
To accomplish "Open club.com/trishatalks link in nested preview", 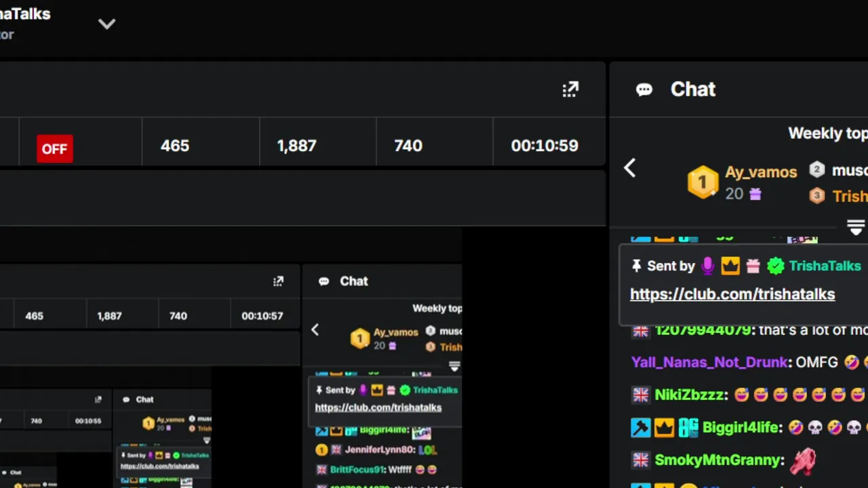I will [x=378, y=407].
